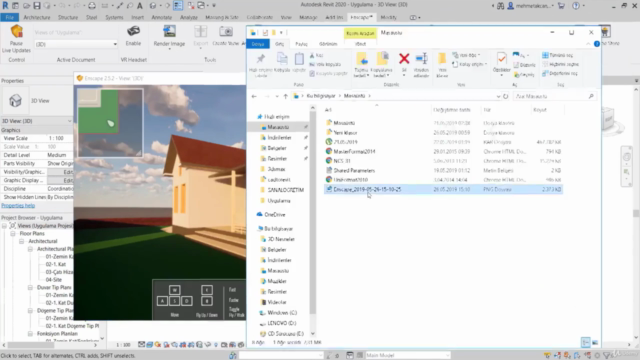Click Paste icon in Explorer ribbon
Image resolution: width=640 pixels, height=360 pixels.
coord(299,59)
